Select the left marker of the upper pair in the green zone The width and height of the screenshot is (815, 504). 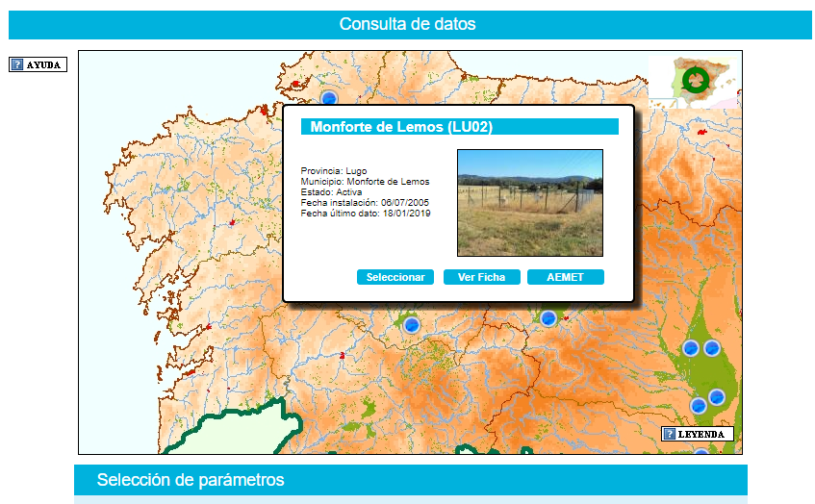click(691, 348)
